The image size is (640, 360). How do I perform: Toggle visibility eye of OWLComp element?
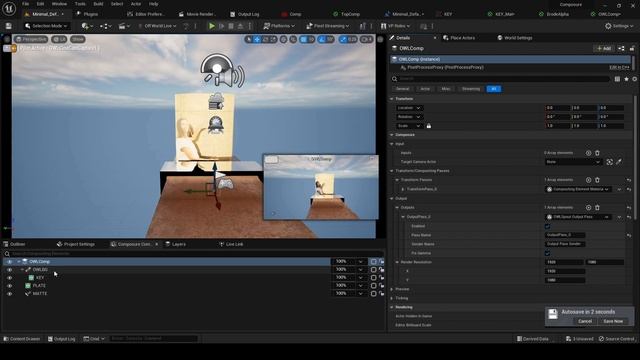coord(9,262)
